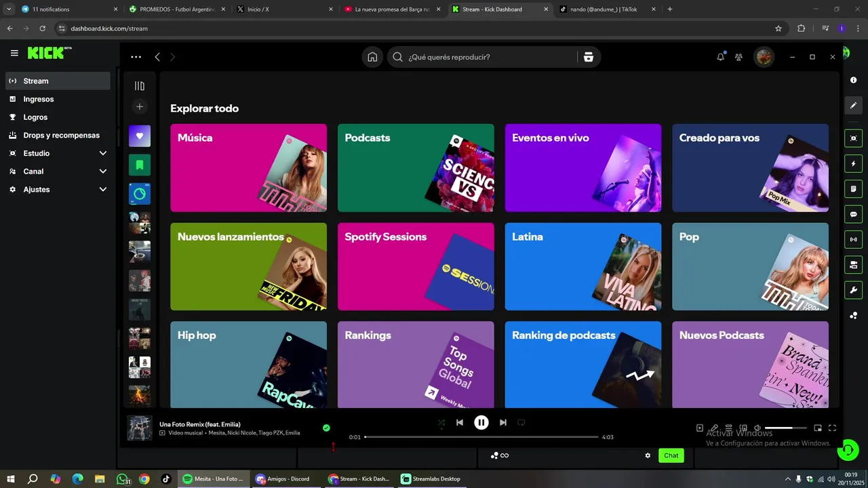This screenshot has height=488, width=868.
Task: Open Drops y recompensas in Kick sidebar
Action: [58, 135]
